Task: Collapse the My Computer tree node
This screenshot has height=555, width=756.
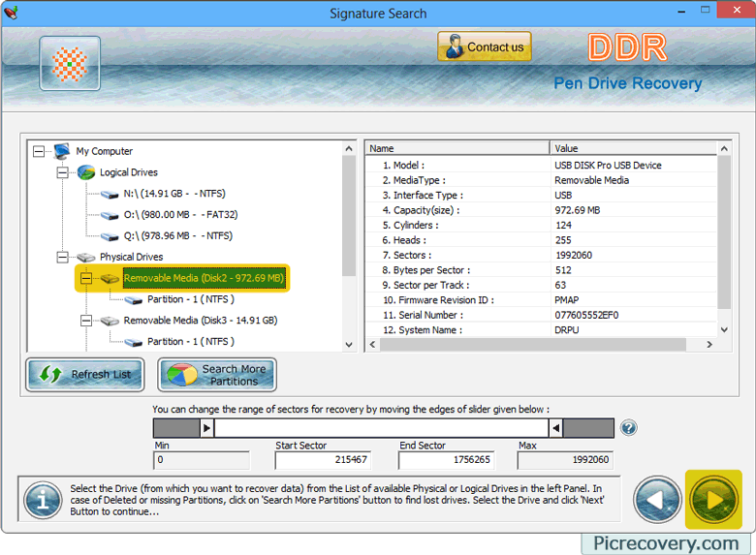Action: [39, 151]
